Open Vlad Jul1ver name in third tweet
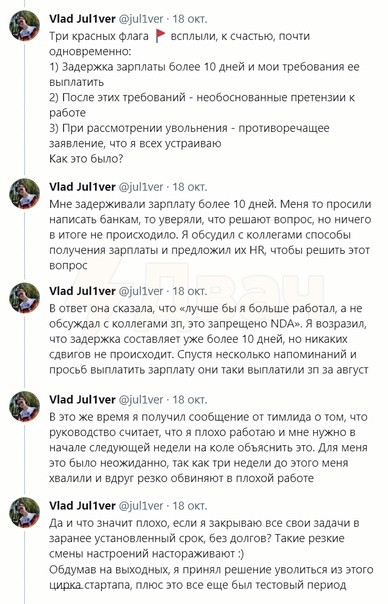 [x=82, y=291]
